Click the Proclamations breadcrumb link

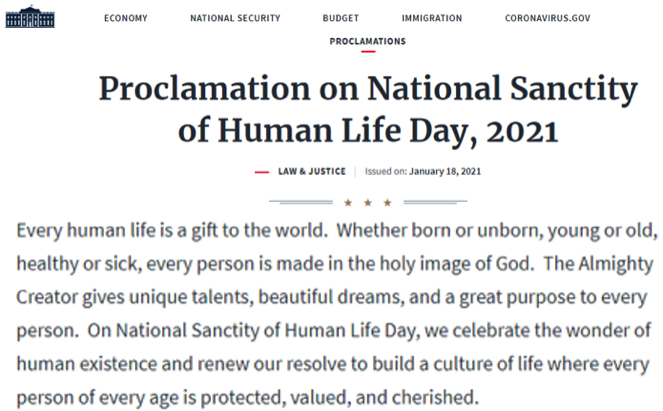coord(368,42)
